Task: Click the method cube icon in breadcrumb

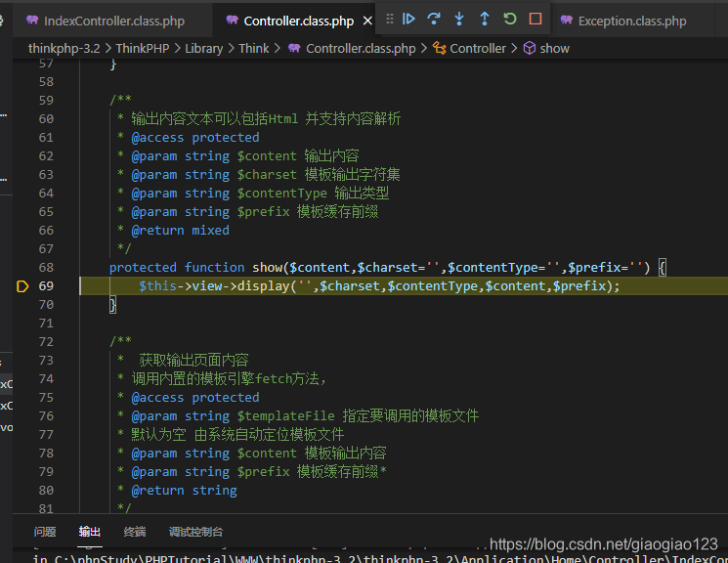Action: [530, 48]
